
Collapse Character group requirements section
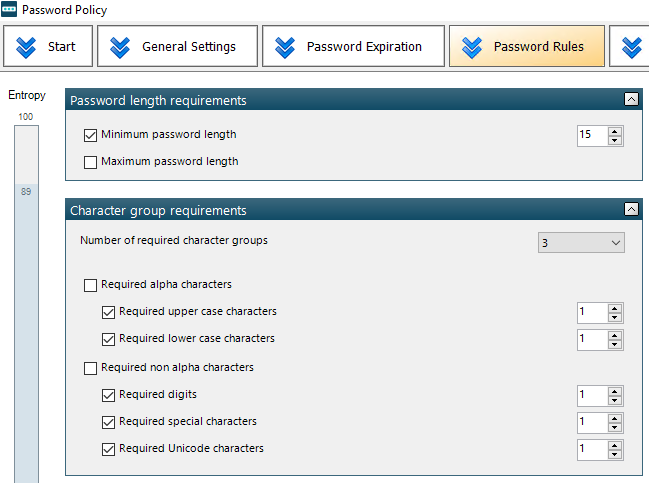tap(631, 209)
